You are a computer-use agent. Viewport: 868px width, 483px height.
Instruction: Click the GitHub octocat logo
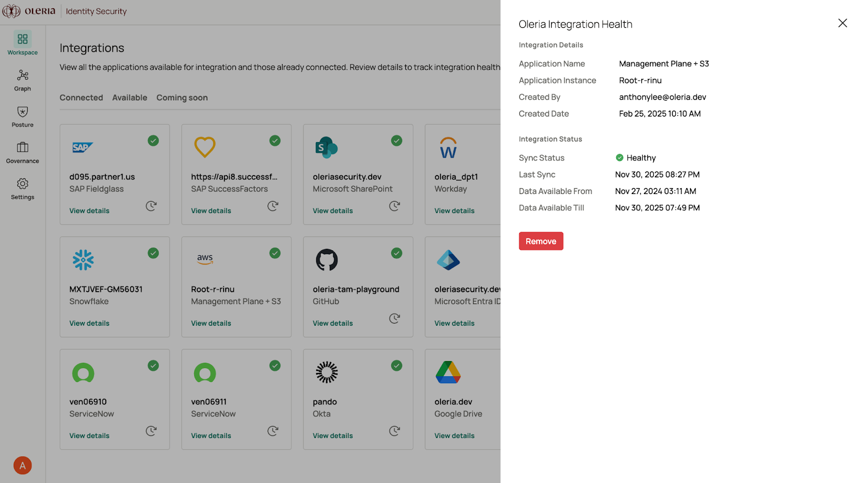[327, 260]
